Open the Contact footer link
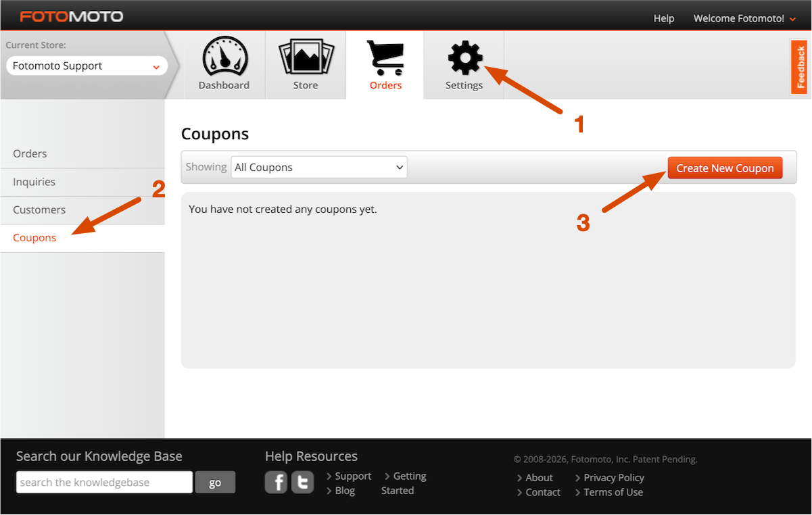This screenshot has width=812, height=515. click(x=543, y=493)
